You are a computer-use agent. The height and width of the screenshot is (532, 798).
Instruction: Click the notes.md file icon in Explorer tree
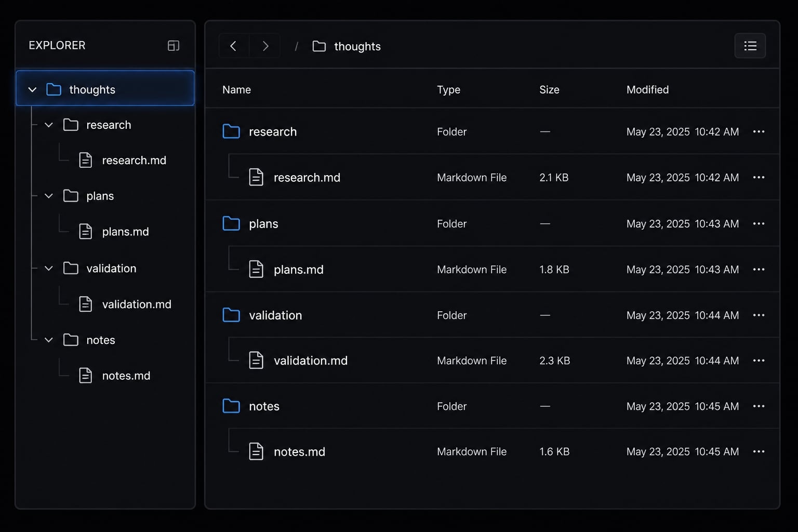(x=86, y=375)
